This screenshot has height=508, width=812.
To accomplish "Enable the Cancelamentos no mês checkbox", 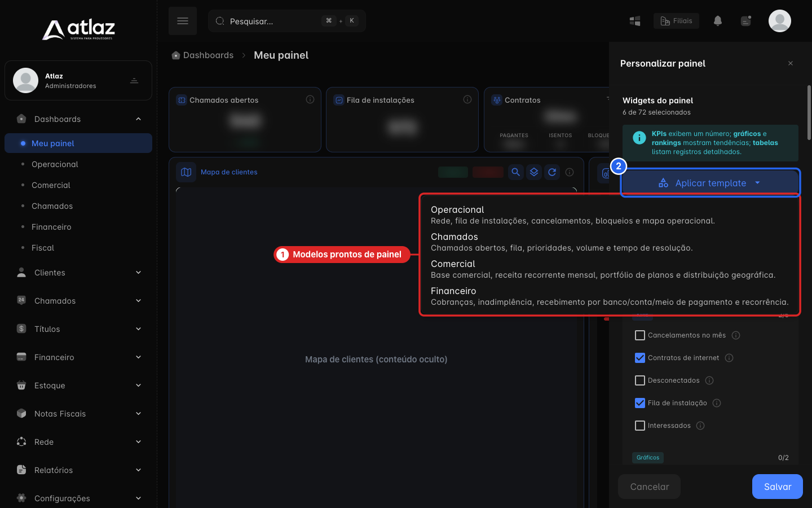I will tap(640, 335).
